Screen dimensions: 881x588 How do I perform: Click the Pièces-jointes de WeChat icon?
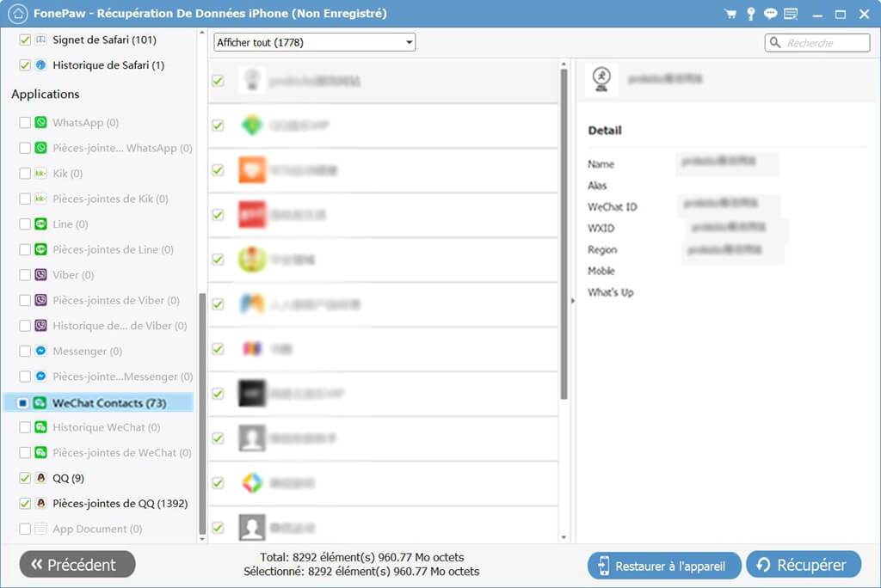tap(41, 453)
